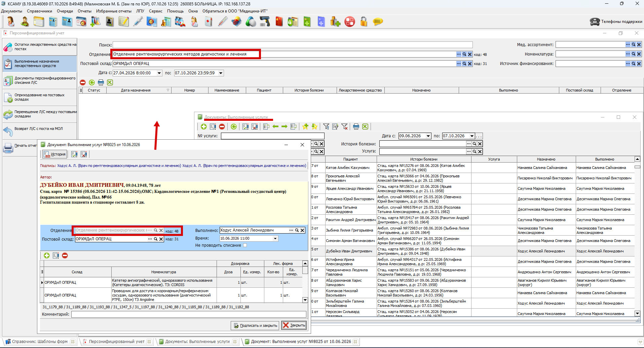Open Дата с dropdown in Персонифицированный учет
Screen dimensions: 644x348
point(159,73)
